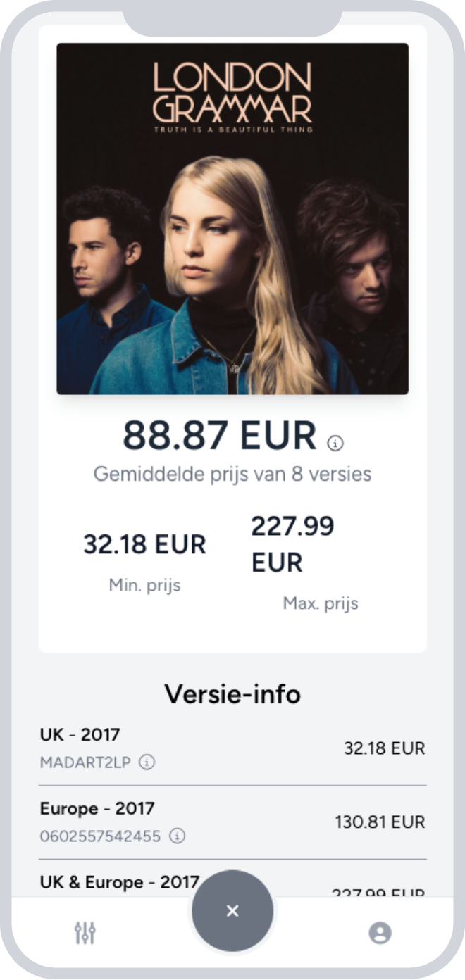Viewport: 465px width, 980px height.
Task: Tap the Max. prijs label
Action: (321, 603)
